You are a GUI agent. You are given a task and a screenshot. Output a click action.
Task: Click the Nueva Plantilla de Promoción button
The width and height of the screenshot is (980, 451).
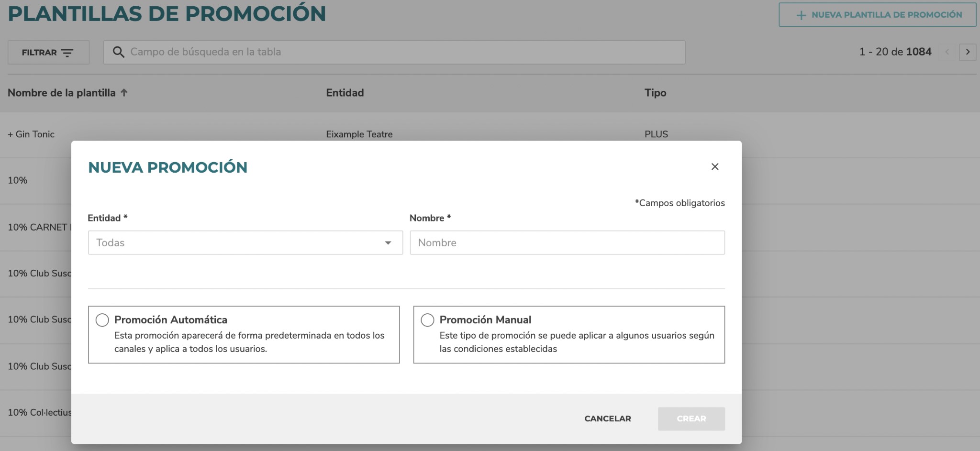tap(877, 15)
